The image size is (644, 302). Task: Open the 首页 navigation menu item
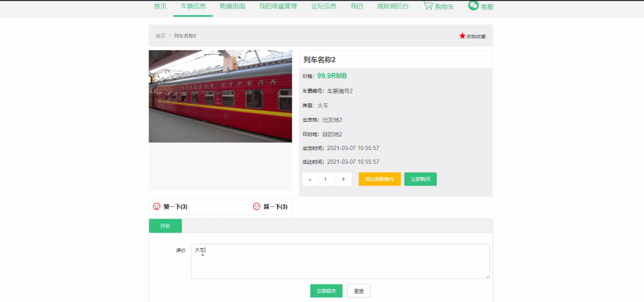[160, 6]
